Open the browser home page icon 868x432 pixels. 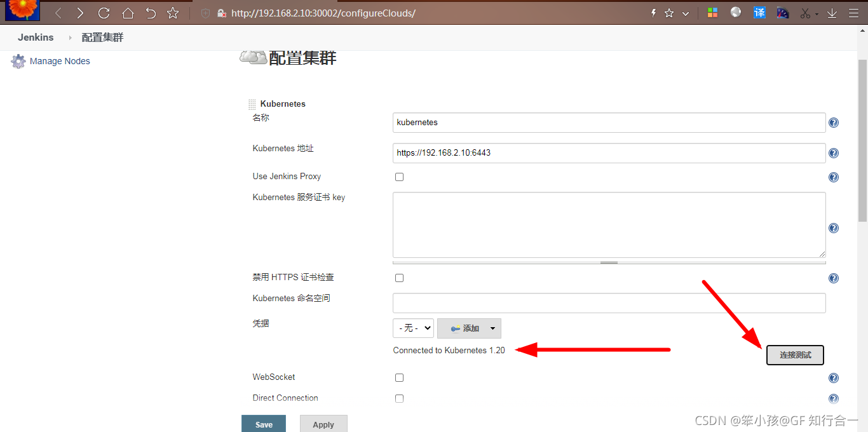128,13
